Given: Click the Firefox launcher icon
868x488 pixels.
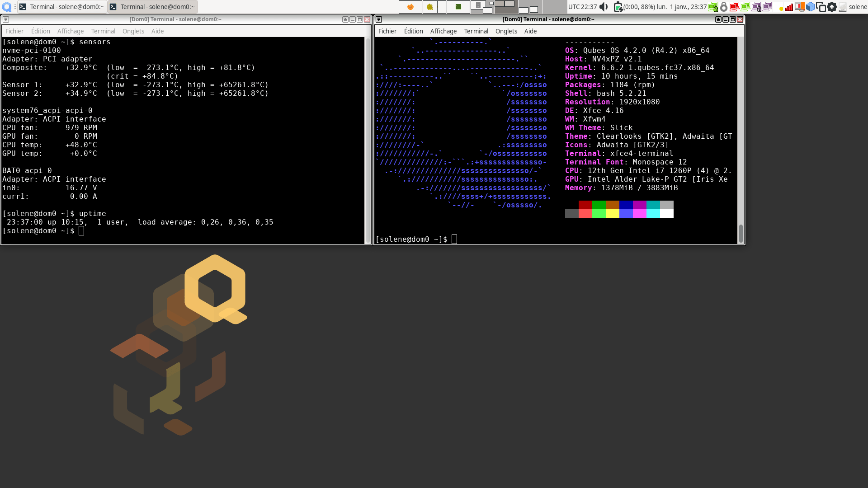Looking at the screenshot, I should [410, 7].
